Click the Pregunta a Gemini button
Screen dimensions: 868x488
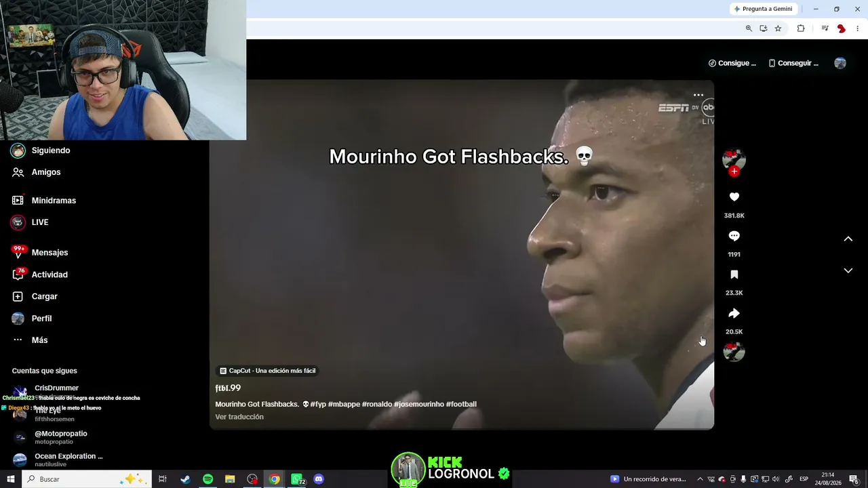(x=763, y=9)
